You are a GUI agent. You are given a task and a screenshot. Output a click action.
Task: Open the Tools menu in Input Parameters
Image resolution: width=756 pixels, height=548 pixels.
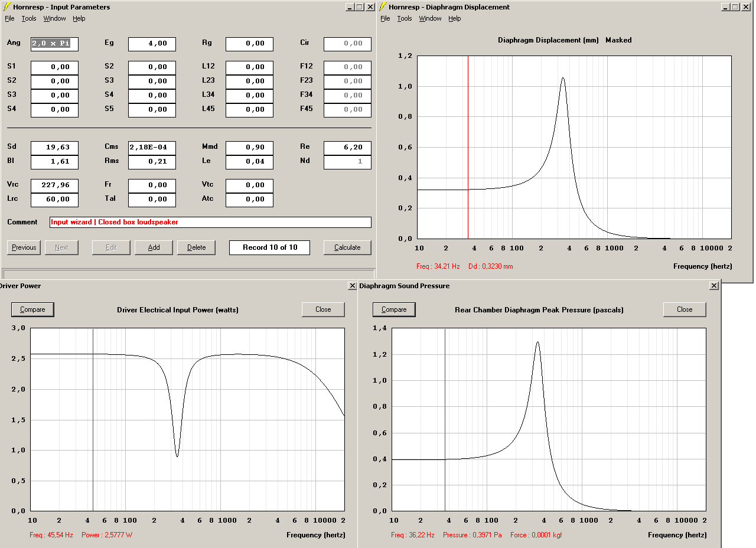[x=29, y=18]
